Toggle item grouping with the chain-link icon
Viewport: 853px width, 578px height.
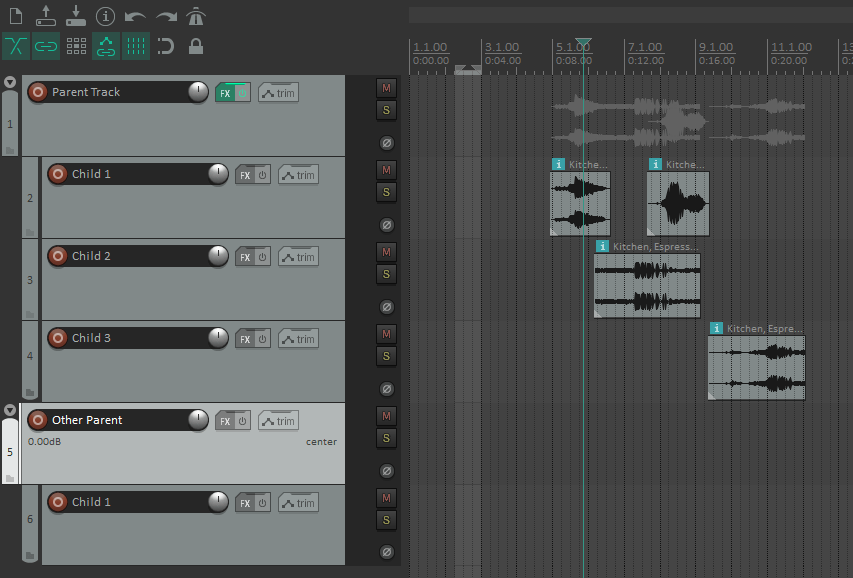[x=45, y=47]
